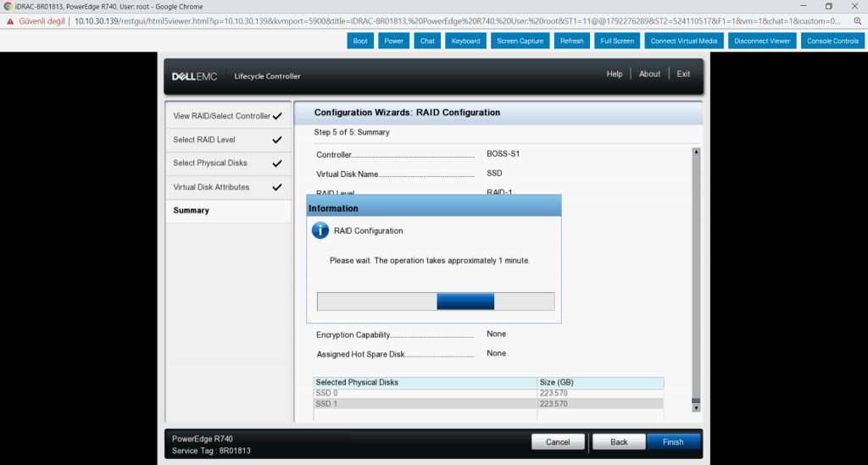The height and width of the screenshot is (465, 868).
Task: Click the summary scrollbar down arrow
Action: tap(696, 407)
